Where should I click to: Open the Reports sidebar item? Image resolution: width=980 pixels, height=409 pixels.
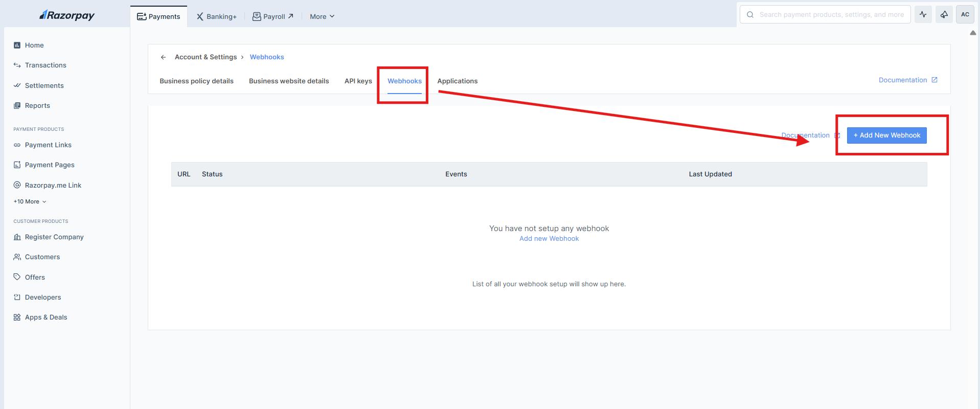[37, 106]
